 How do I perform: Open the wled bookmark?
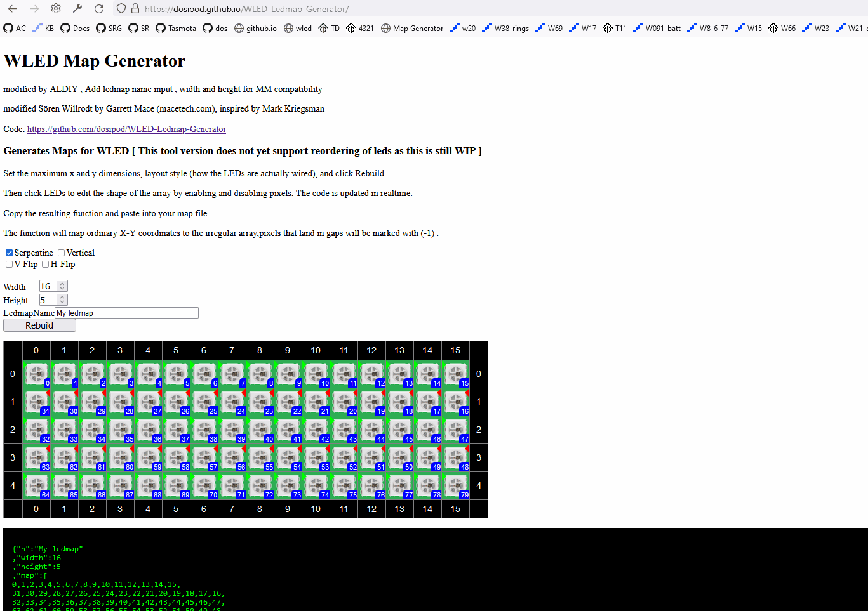[x=298, y=28]
